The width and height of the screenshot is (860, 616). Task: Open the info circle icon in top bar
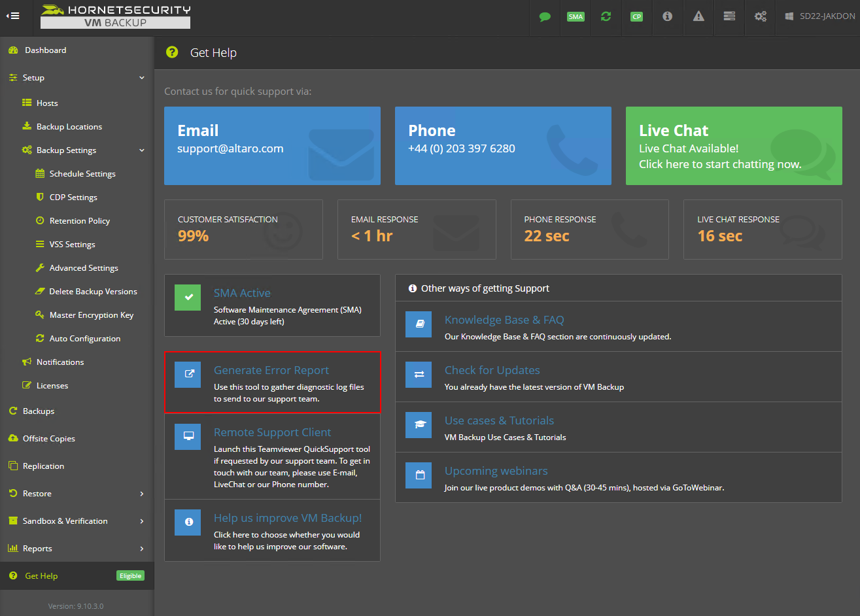click(x=667, y=17)
